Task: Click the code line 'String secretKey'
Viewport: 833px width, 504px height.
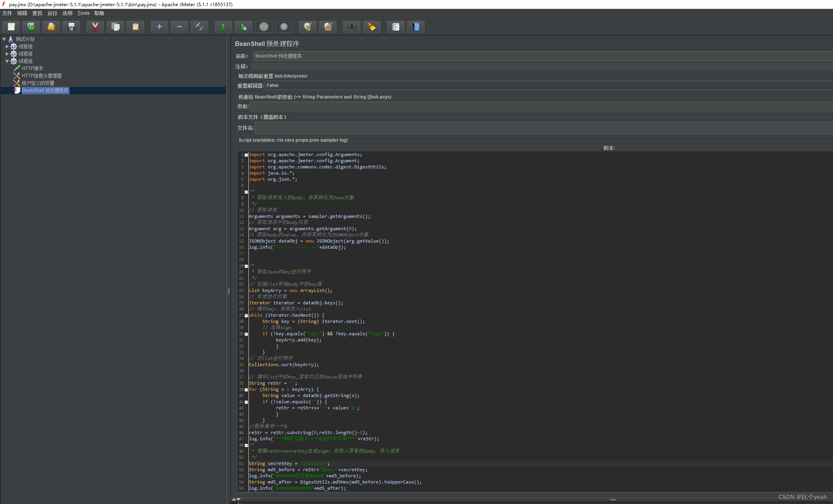Action: pos(289,463)
